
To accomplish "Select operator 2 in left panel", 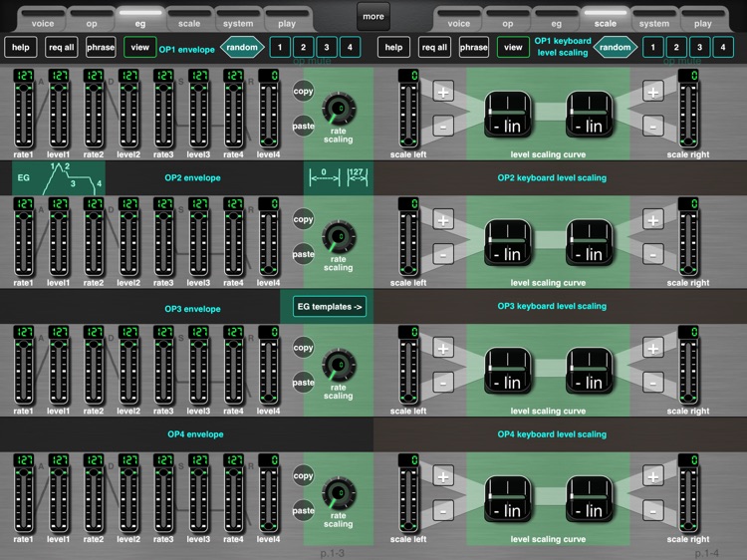I will pos(302,47).
